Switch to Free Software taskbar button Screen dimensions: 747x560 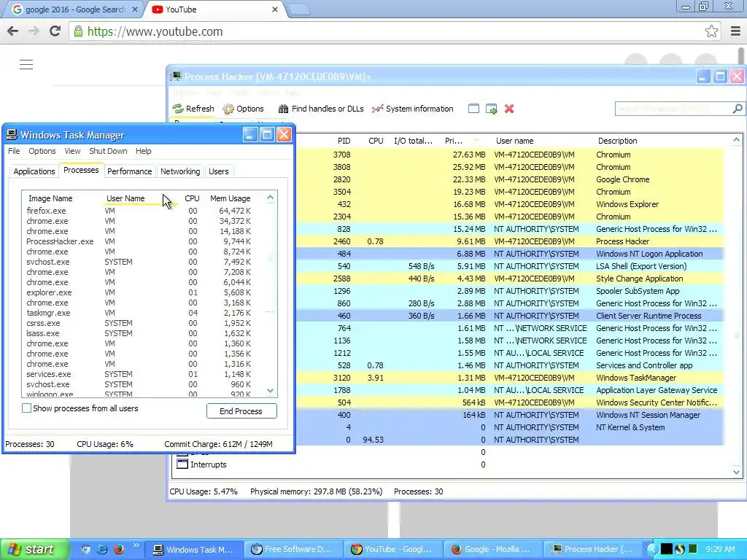point(293,549)
